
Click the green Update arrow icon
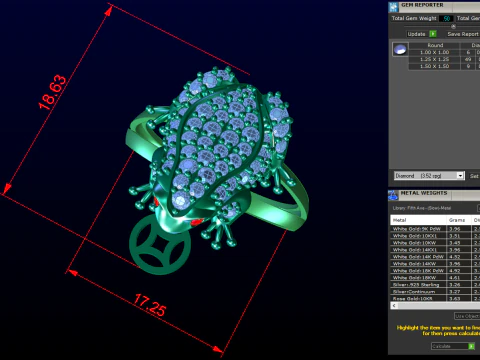tap(433, 34)
